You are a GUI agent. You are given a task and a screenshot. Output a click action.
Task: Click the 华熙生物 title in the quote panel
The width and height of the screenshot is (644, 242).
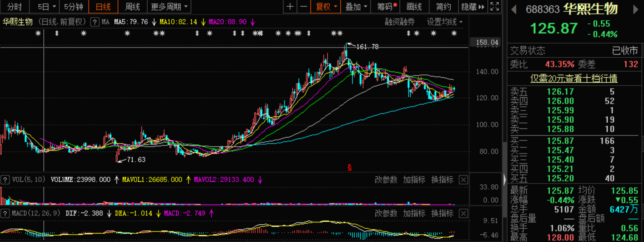pyautogui.click(x=591, y=9)
